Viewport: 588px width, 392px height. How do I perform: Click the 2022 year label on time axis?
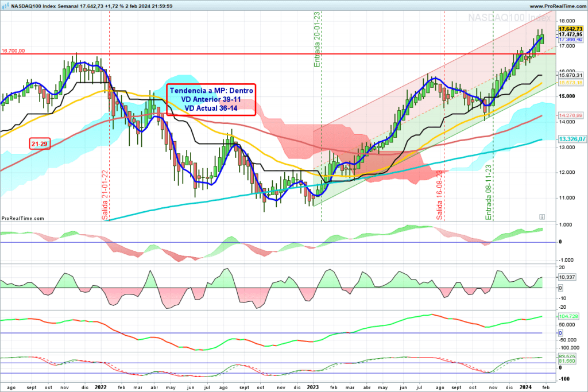coord(100,387)
